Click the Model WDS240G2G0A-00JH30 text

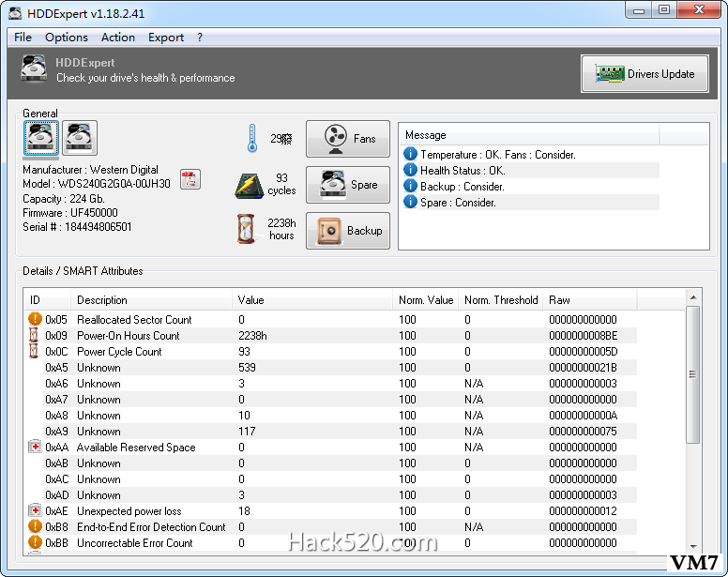pyautogui.click(x=97, y=184)
